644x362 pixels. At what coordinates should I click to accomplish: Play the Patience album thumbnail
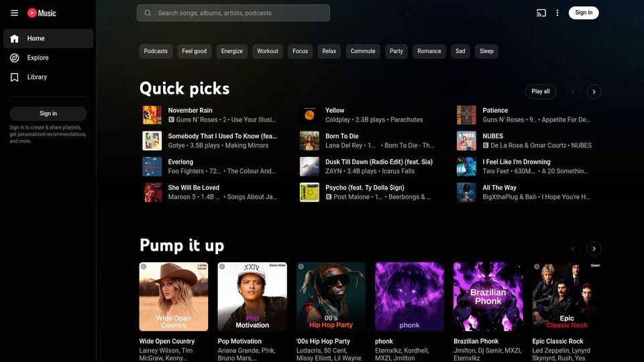pos(467,115)
